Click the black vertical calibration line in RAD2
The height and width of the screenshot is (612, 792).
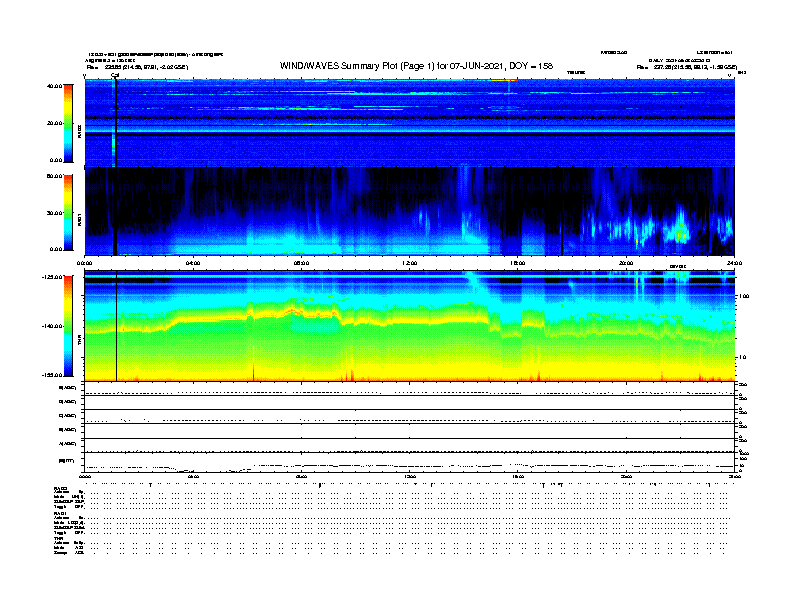[x=116, y=123]
